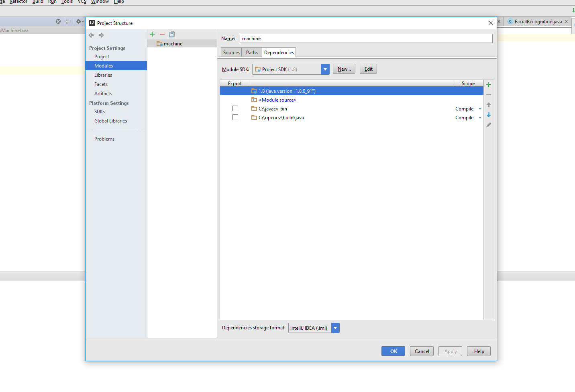This screenshot has height=392, width=575.
Task: Select Libraries in the settings list
Action: (103, 75)
